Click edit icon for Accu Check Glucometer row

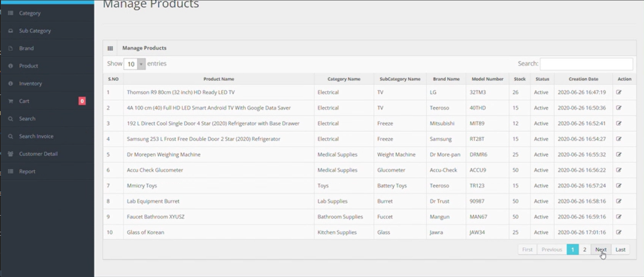pos(619,170)
